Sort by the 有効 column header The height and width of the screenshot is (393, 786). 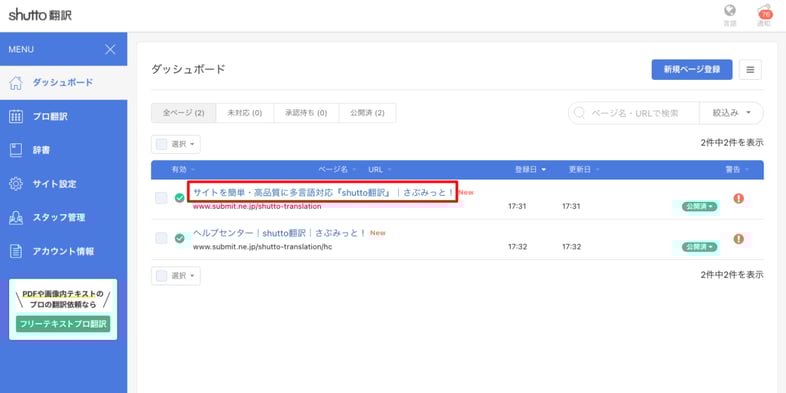(x=183, y=170)
